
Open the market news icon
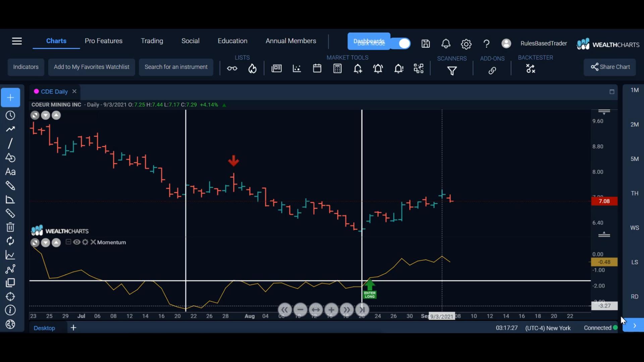point(276,68)
